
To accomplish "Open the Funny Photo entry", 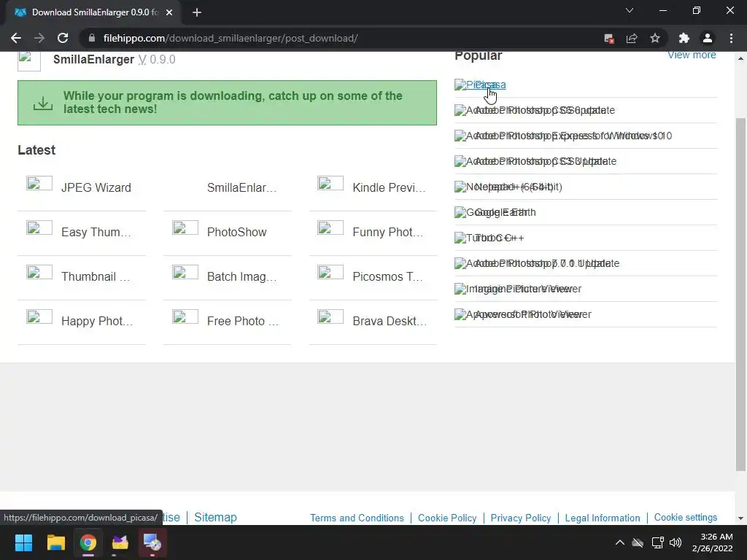I will tap(388, 232).
